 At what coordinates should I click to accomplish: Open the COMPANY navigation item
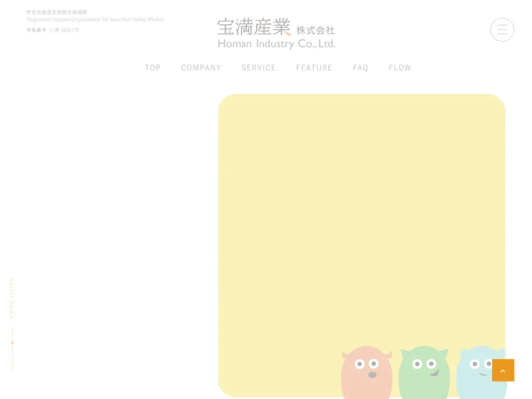201,68
